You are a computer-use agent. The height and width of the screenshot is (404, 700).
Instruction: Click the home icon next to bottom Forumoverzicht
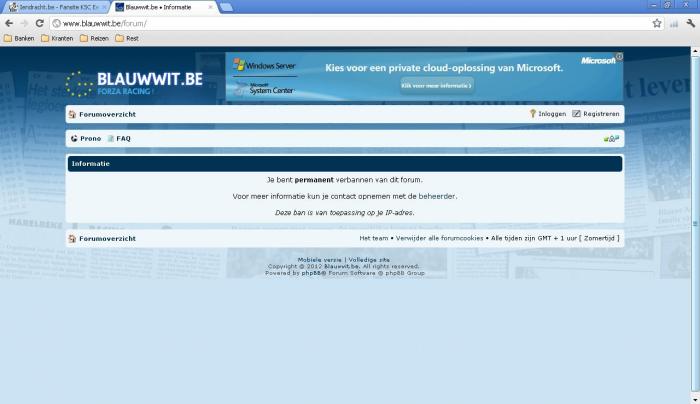(x=72, y=239)
